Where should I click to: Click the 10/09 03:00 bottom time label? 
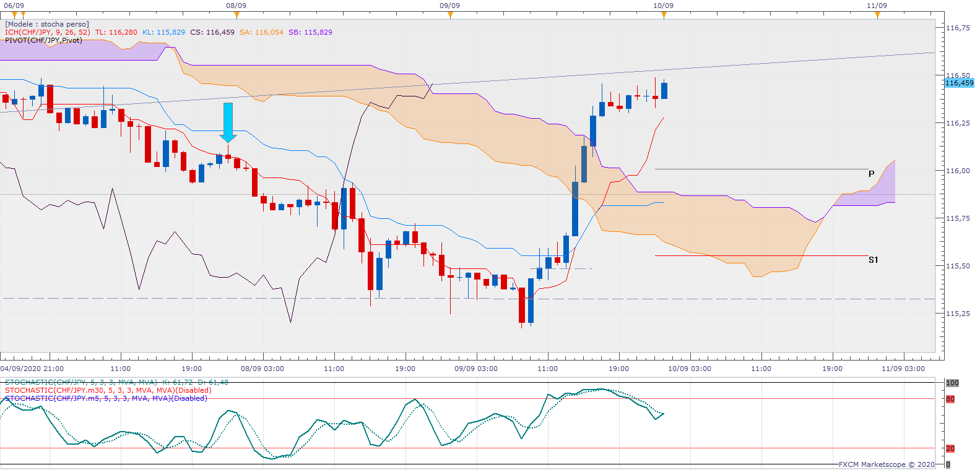[689, 369]
